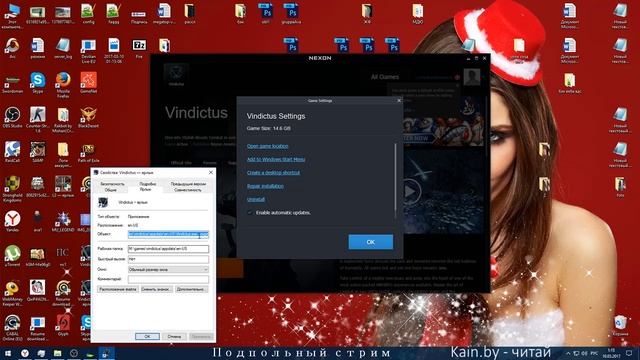
Task: Click the Open game location link
Action: point(267,146)
